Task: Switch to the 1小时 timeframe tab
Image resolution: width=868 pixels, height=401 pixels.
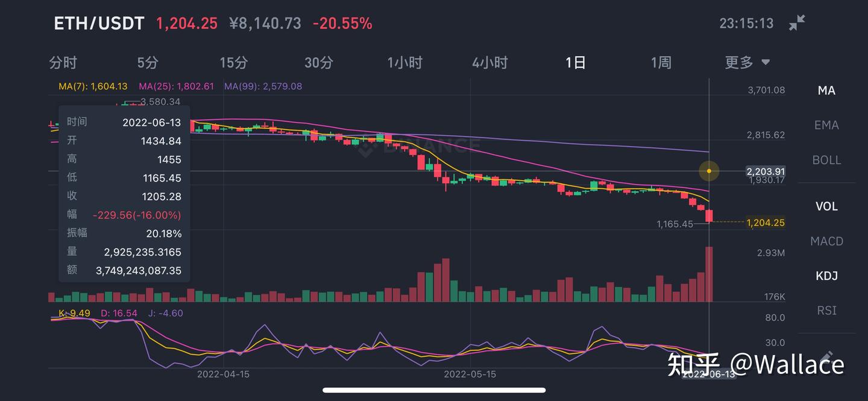Action: pyautogui.click(x=404, y=62)
